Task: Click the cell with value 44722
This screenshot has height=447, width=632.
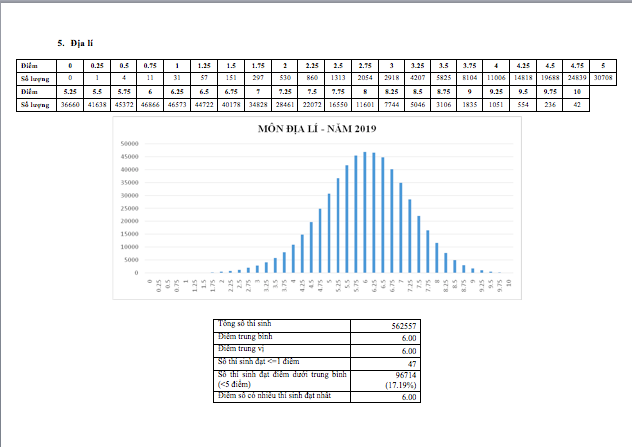Action: 204,105
